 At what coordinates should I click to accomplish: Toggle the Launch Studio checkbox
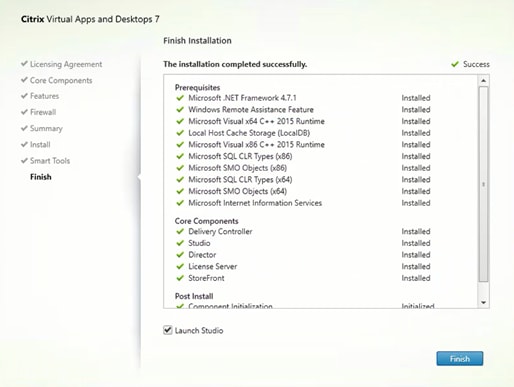coord(168,330)
